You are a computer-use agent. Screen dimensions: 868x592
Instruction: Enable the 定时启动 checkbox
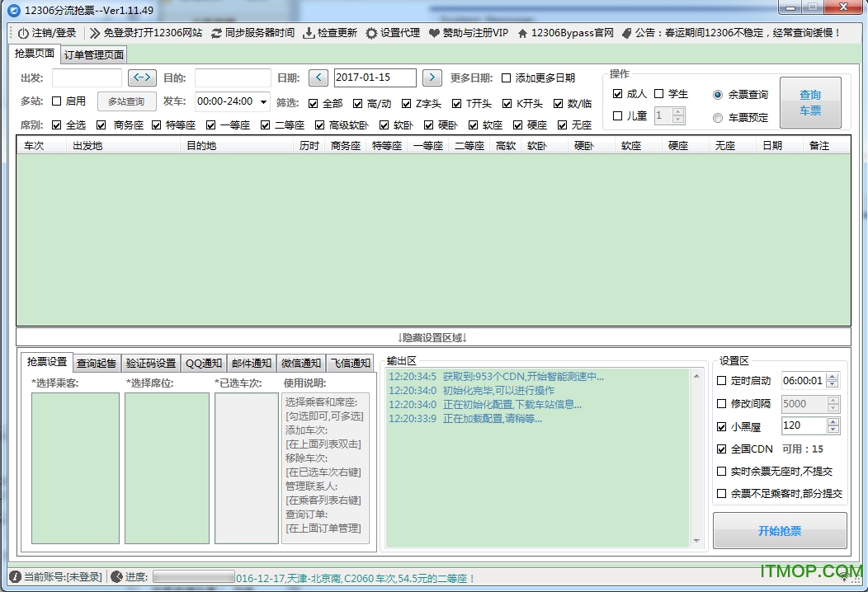721,381
